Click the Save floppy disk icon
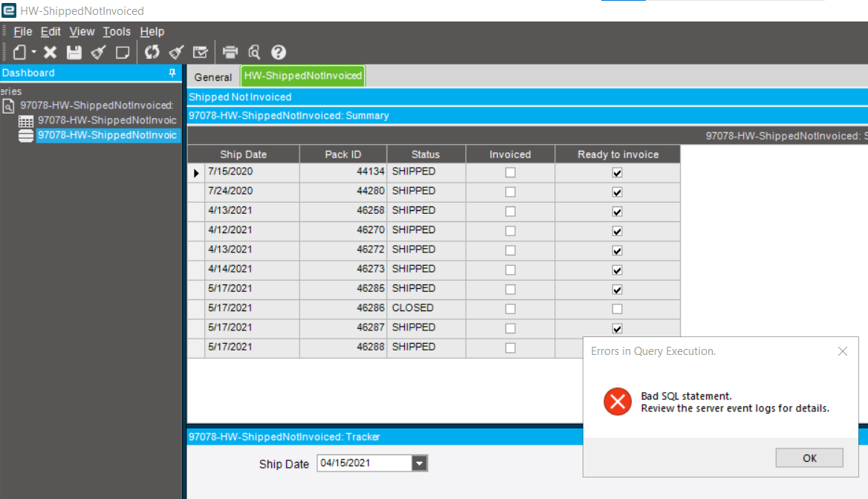This screenshot has height=499, width=868. point(74,52)
